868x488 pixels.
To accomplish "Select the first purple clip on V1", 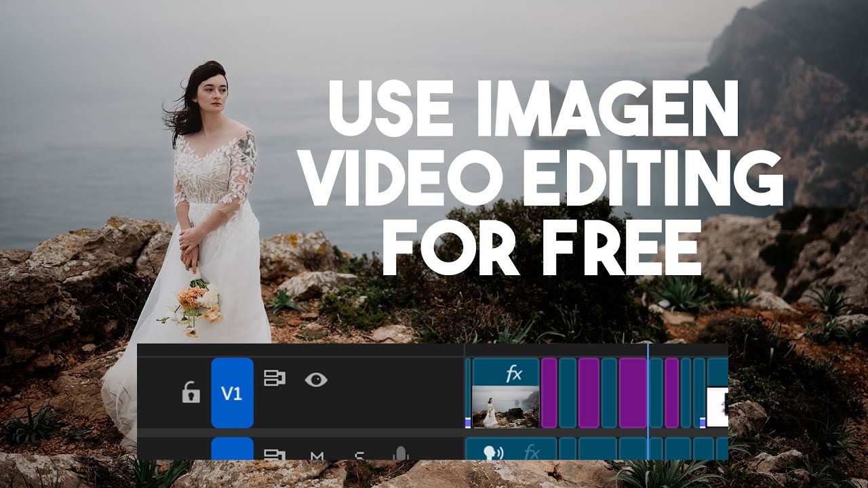I will [549, 393].
